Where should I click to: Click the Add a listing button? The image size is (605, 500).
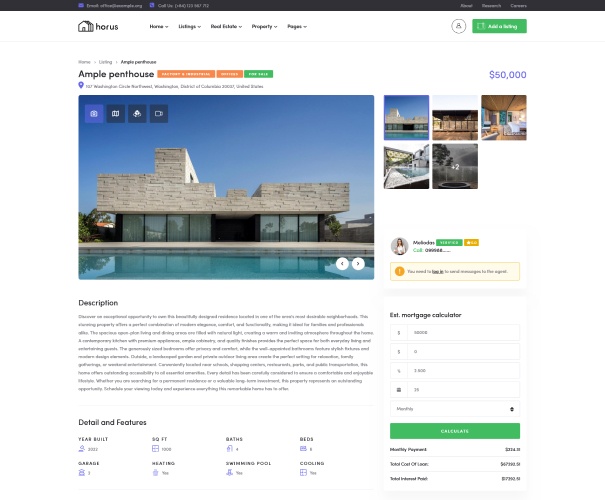click(x=499, y=26)
